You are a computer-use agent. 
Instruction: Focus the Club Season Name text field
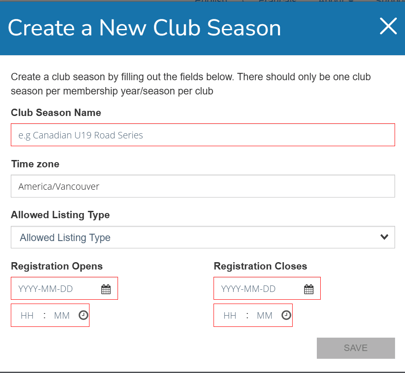(203, 135)
